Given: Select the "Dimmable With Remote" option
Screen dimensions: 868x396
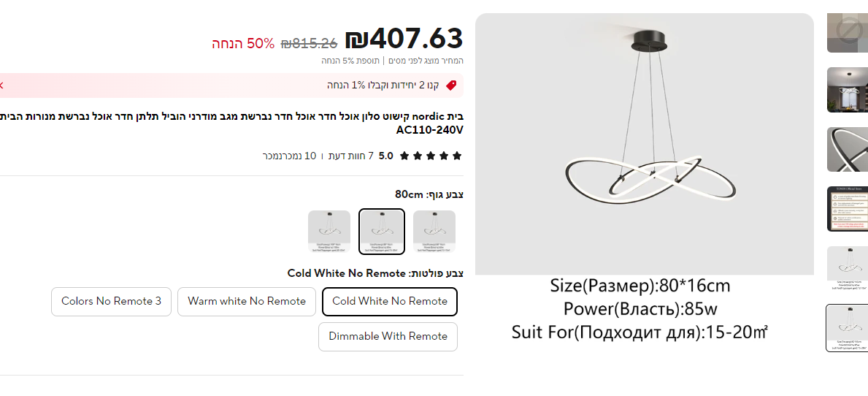Looking at the screenshot, I should click(x=388, y=336).
